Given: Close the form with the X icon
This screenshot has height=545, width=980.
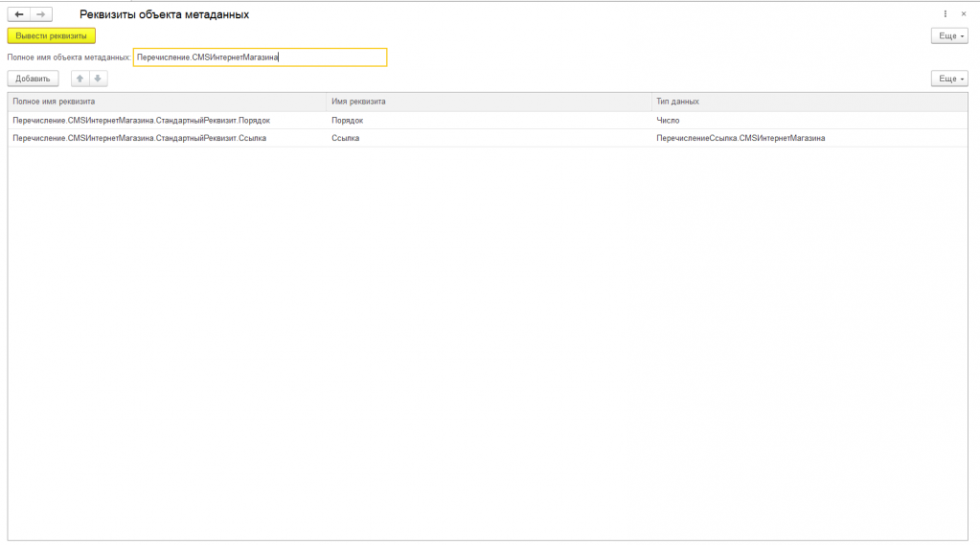Looking at the screenshot, I should point(963,13).
